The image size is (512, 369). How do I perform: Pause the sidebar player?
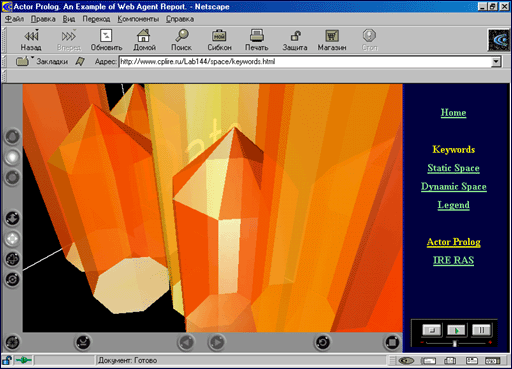481,330
